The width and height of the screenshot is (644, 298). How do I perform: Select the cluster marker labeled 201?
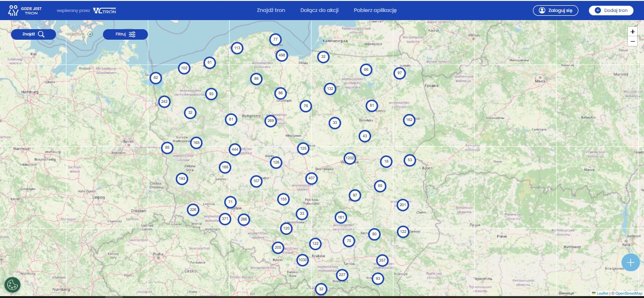coord(403,205)
